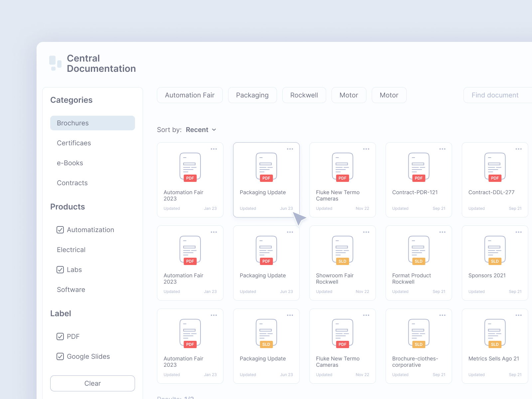Screen dimensions: 532x399
Task: Focus the Find document search field
Action: [x=497, y=95]
